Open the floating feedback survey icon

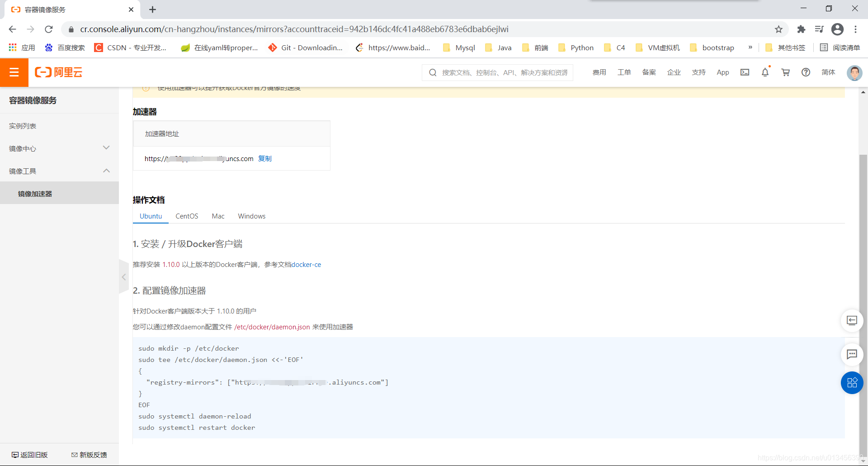[852, 321]
